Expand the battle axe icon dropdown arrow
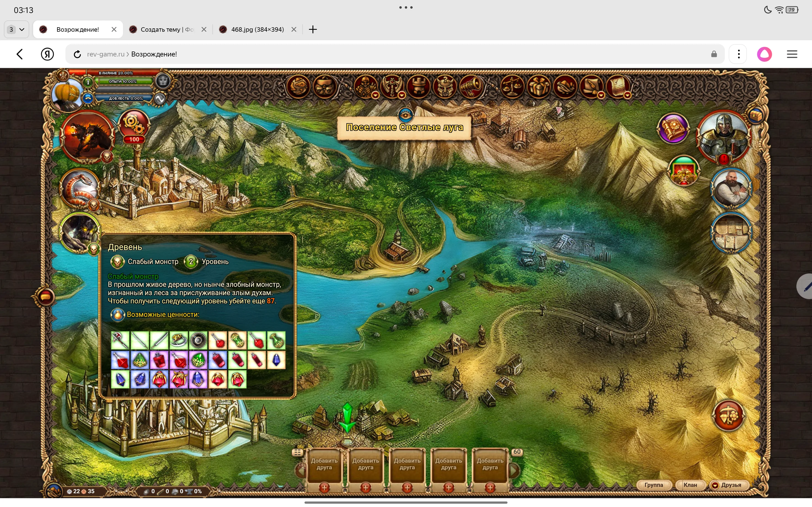The height and width of the screenshot is (507, 812). 402,96
